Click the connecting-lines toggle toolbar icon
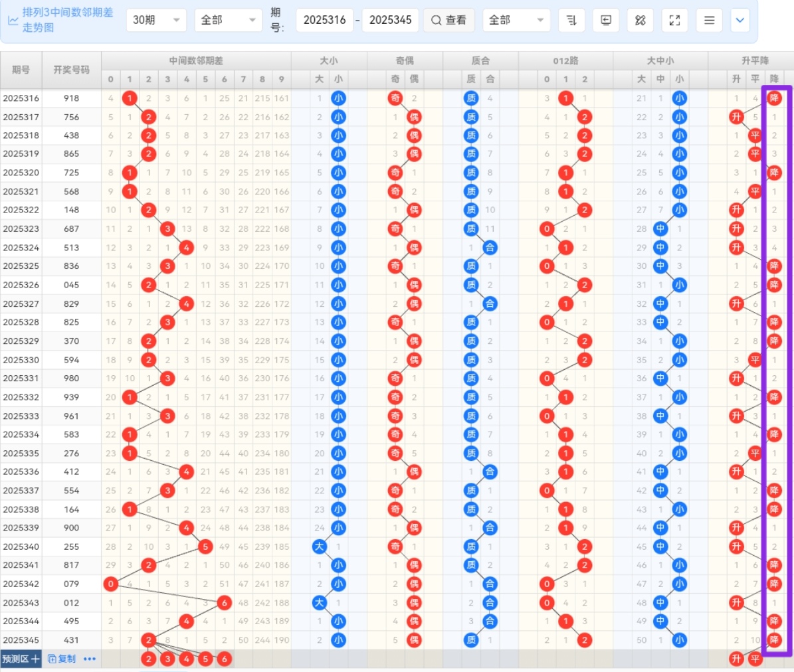This screenshot has height=672, width=794. click(x=640, y=20)
